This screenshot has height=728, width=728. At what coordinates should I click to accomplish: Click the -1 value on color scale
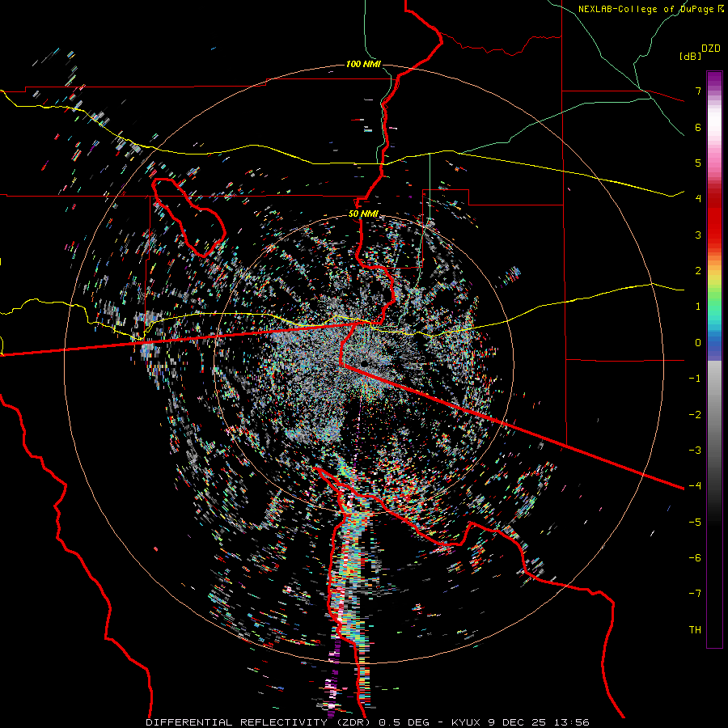(695, 379)
